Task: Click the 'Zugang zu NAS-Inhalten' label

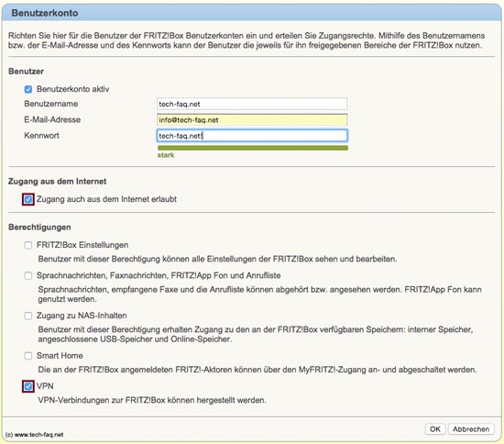Action: (82, 316)
